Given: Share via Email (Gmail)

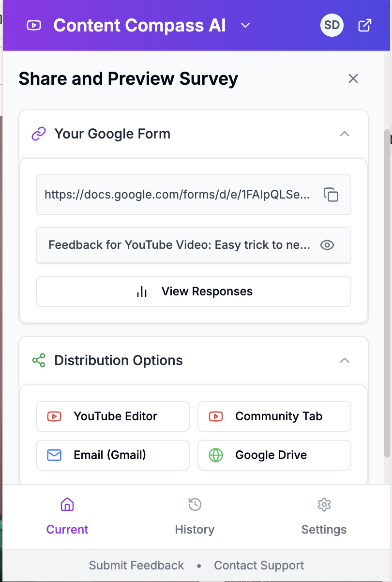Looking at the screenshot, I should point(113,455).
